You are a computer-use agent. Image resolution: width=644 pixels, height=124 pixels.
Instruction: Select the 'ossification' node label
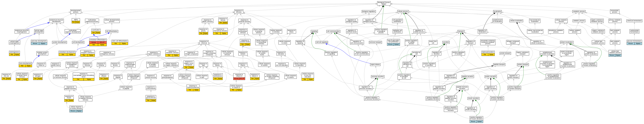tap(96, 30)
